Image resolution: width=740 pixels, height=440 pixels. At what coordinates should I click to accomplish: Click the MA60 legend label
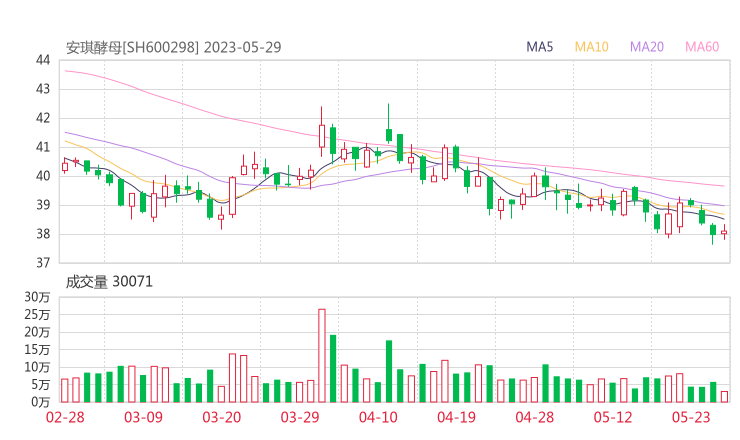point(702,47)
